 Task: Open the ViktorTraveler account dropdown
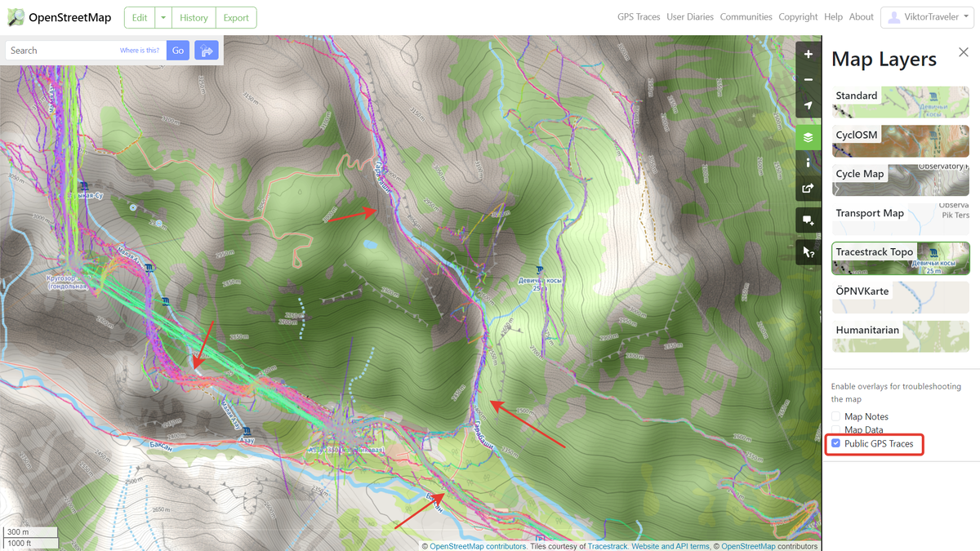pyautogui.click(x=927, y=17)
